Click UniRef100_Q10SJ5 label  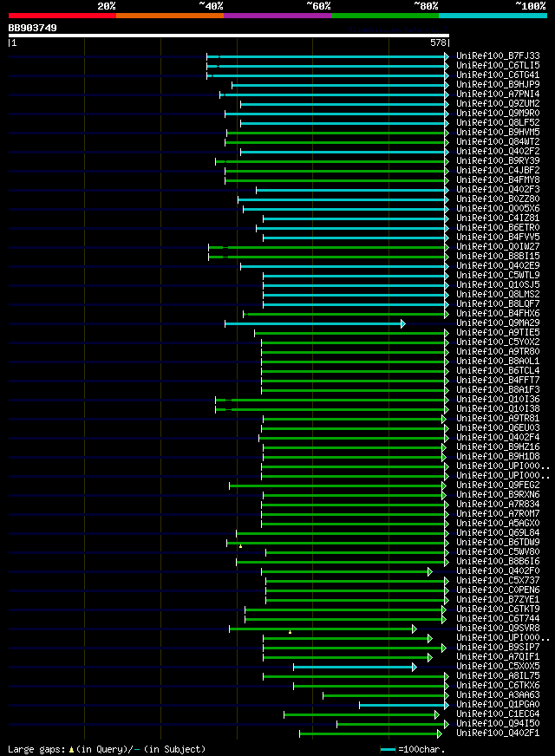click(x=498, y=285)
